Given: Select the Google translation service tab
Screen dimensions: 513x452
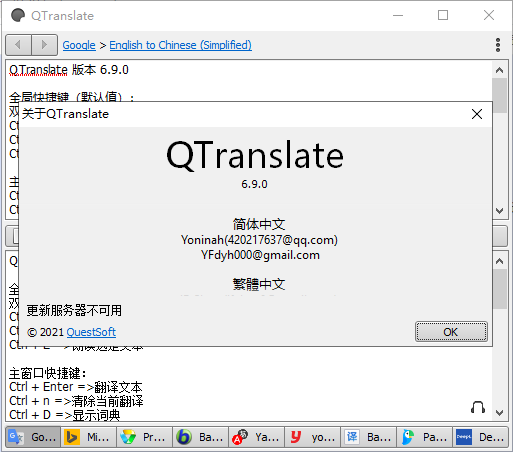Looking at the screenshot, I should pyautogui.click(x=33, y=437).
